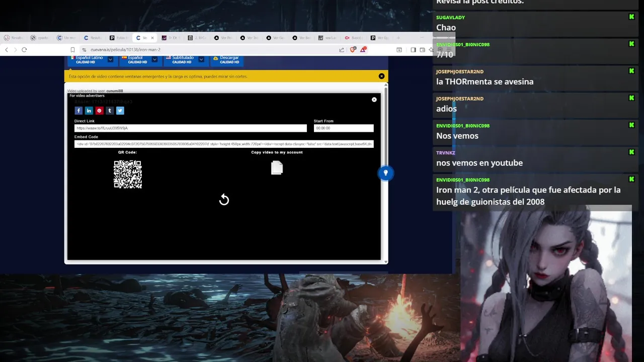Click the '7/10' chat message
The width and height of the screenshot is (644, 362).
(x=445, y=54)
